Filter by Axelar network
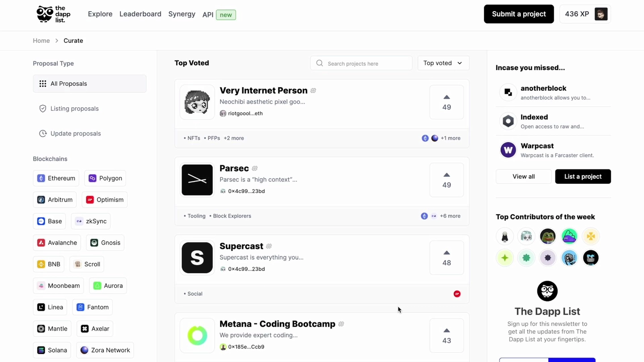Viewport: 644px width, 362px height. click(x=95, y=328)
